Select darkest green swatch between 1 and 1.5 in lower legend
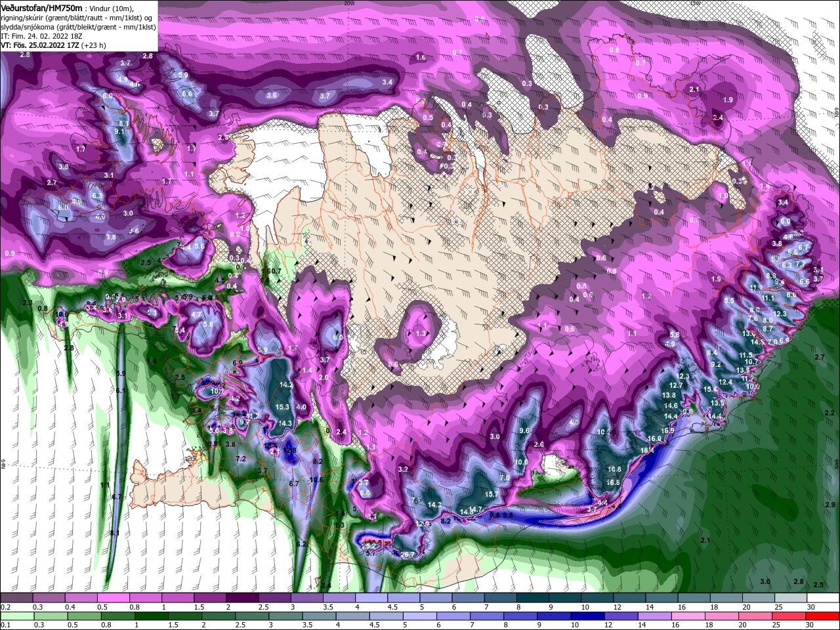The width and height of the screenshot is (840, 630). coord(151,616)
